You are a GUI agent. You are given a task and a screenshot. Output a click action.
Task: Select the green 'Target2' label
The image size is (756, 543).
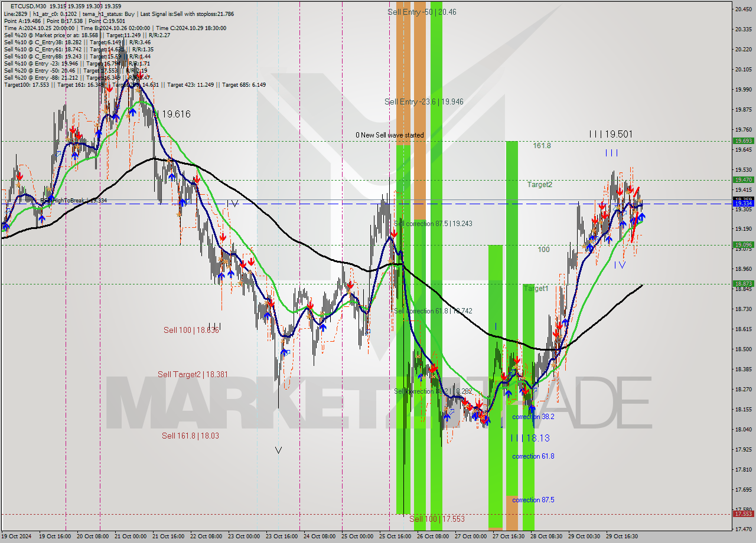[540, 185]
